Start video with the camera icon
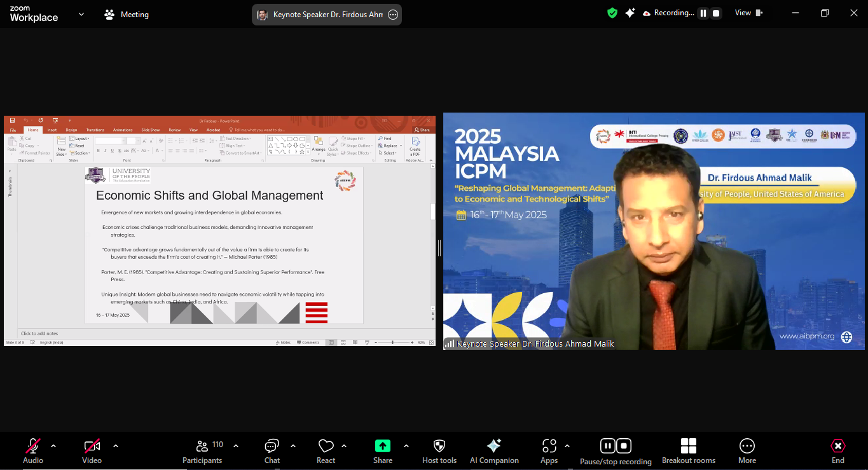The image size is (868, 470). pos(92,446)
